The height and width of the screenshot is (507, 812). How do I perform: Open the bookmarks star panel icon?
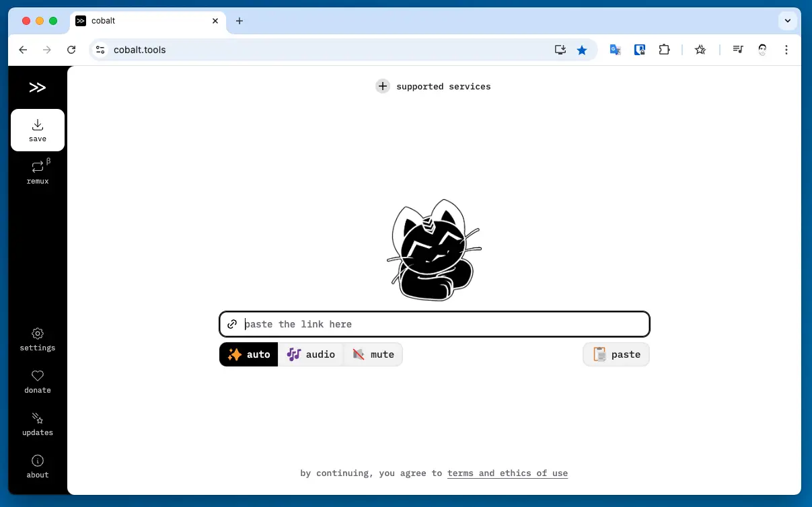(700, 50)
